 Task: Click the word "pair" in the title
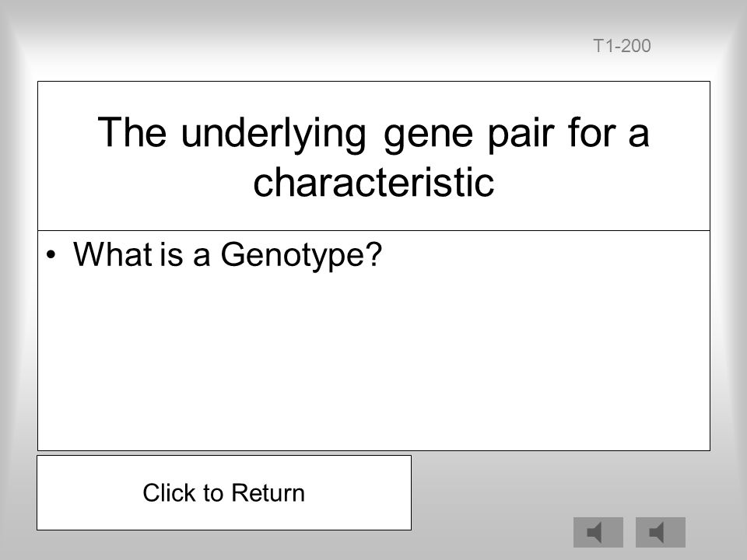pos(521,135)
